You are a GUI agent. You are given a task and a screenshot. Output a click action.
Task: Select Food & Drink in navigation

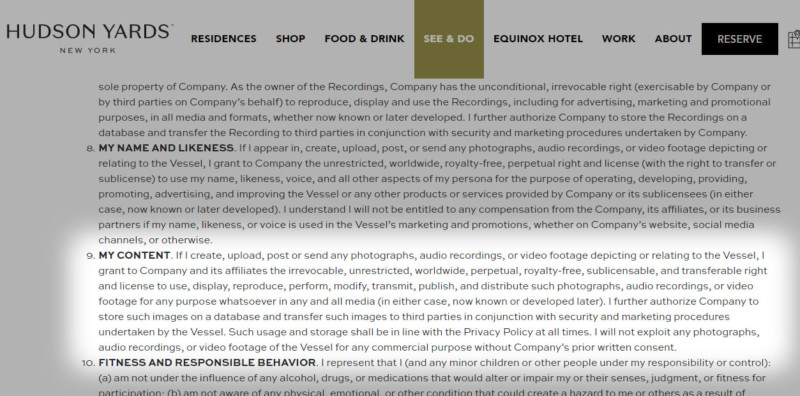click(364, 39)
